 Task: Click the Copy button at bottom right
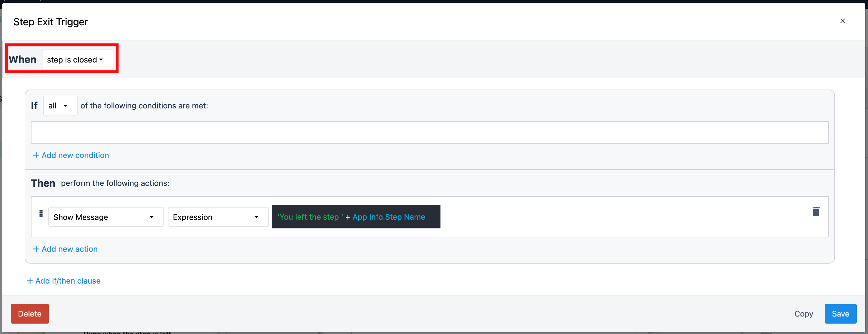804,313
